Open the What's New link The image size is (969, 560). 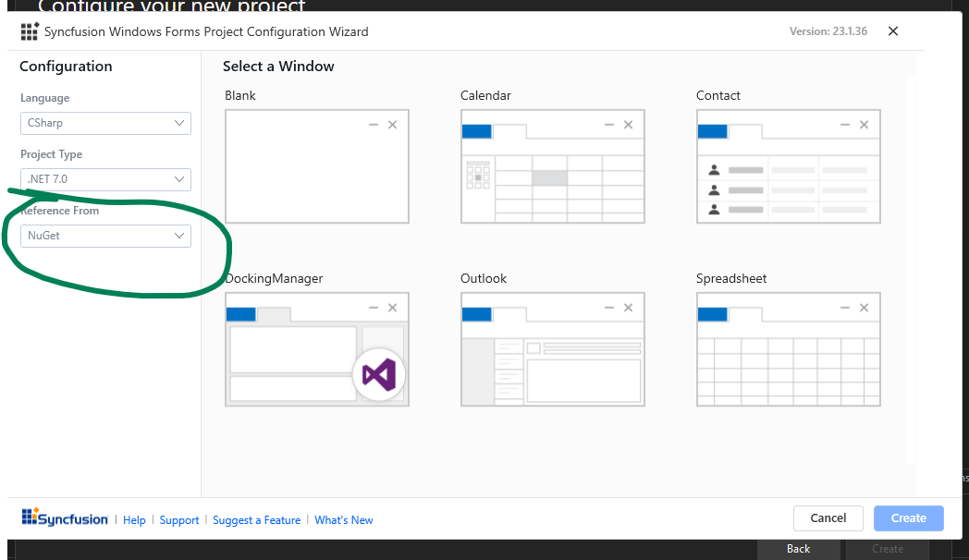click(x=343, y=520)
